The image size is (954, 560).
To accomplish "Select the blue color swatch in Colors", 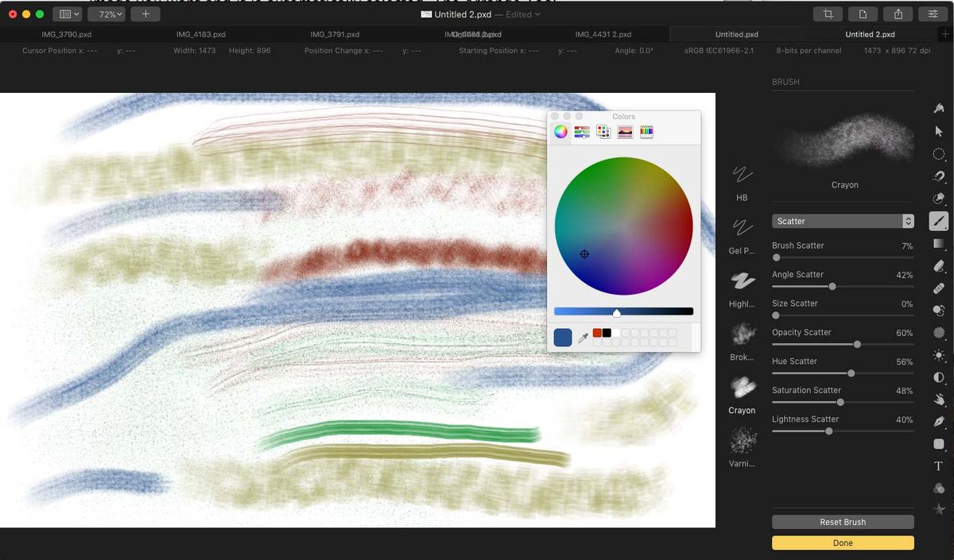I will (x=562, y=337).
